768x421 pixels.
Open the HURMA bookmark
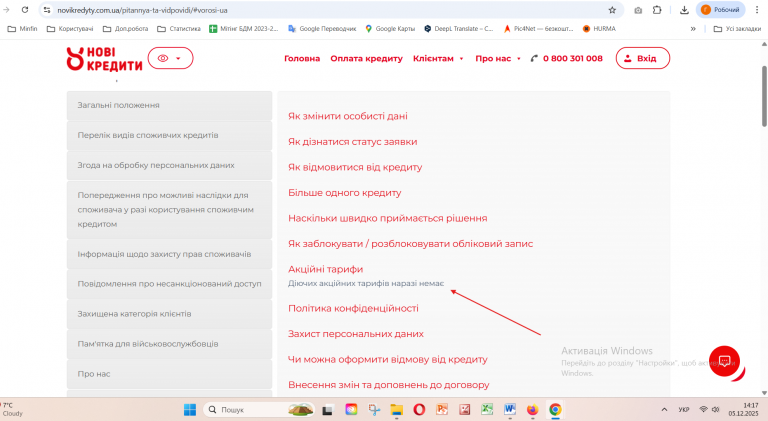click(599, 29)
